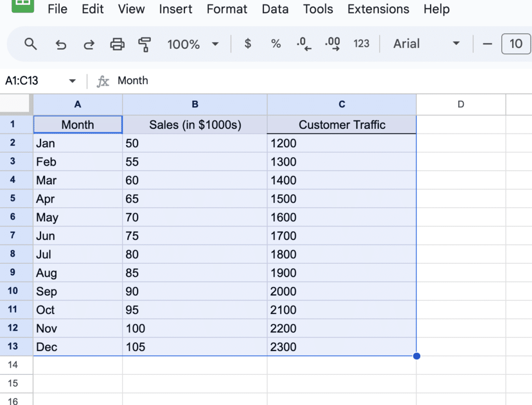Select the Apr cell
The image size is (532, 405).
78,198
